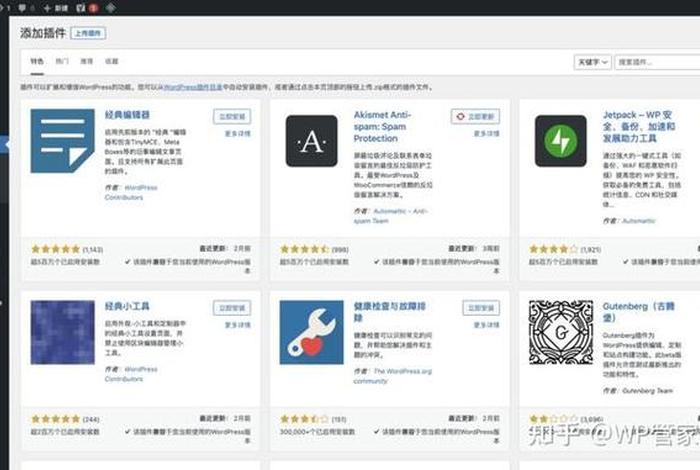Image resolution: width=700 pixels, height=470 pixels.
Task: Switch to the 收藏 (Favorites) tab
Action: 112,61
